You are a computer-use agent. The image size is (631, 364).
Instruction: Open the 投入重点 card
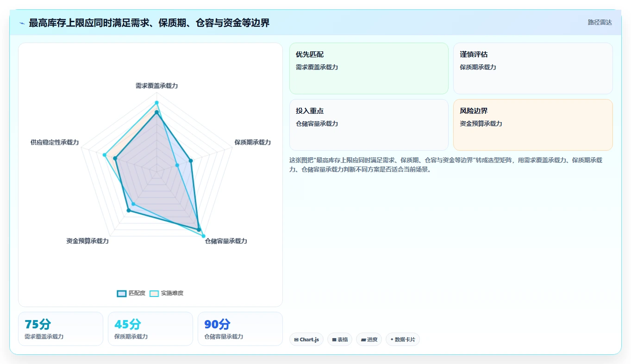[x=369, y=125]
